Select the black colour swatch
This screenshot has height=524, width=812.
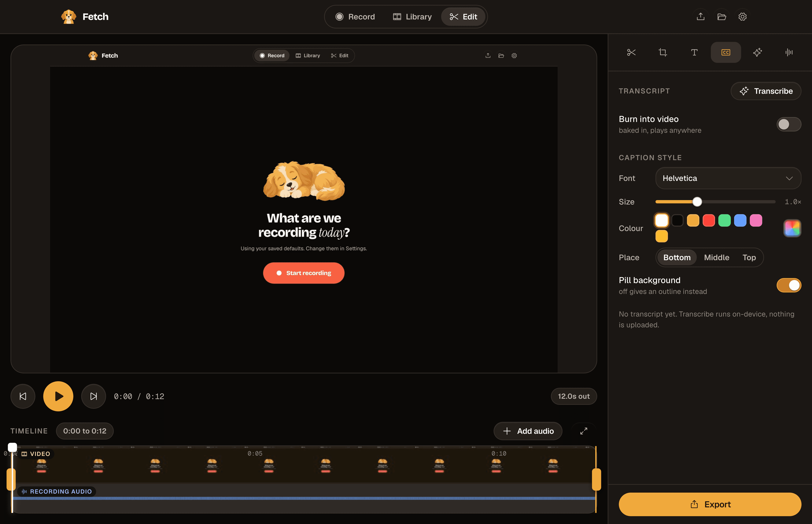pyautogui.click(x=677, y=220)
